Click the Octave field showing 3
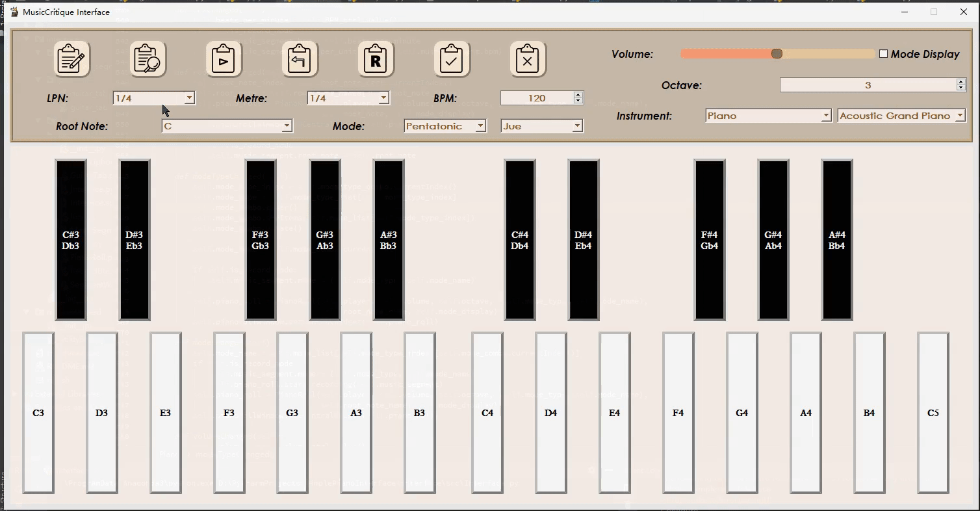 tap(868, 85)
